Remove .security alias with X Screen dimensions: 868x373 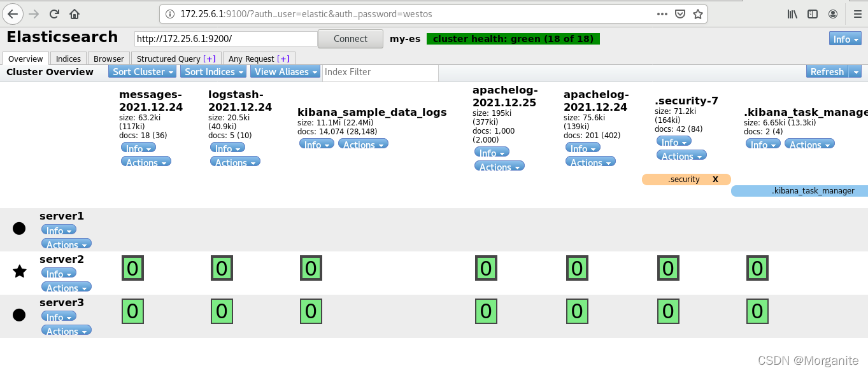click(715, 179)
